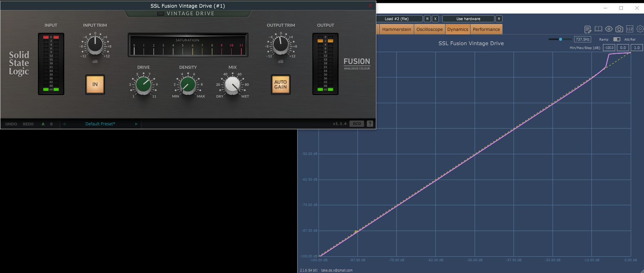644x273 pixels.
Task: Click the M button next to Use hardware
Action: click(x=499, y=19)
